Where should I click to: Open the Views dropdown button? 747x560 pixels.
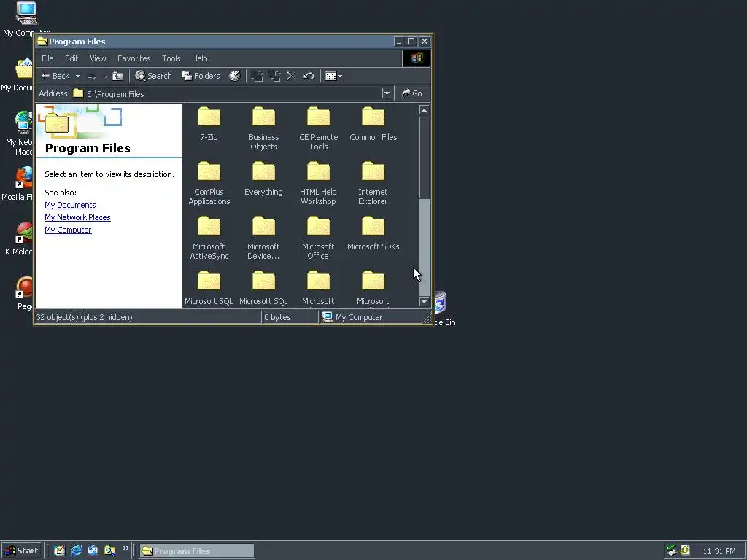pyautogui.click(x=333, y=76)
